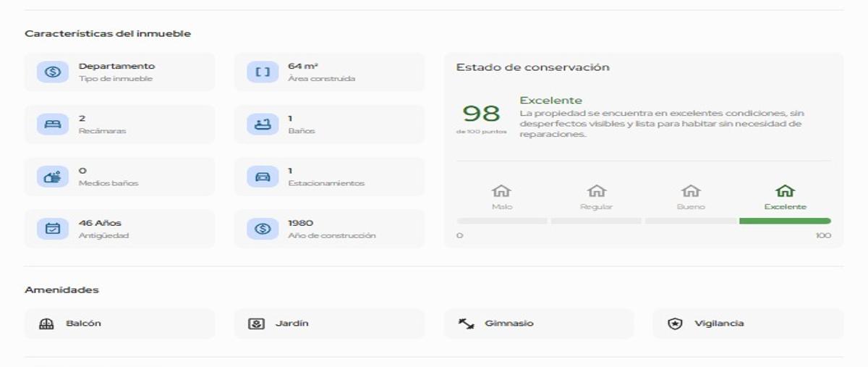Click the Estado de conservación heading
The height and width of the screenshot is (367, 868).
point(532,67)
